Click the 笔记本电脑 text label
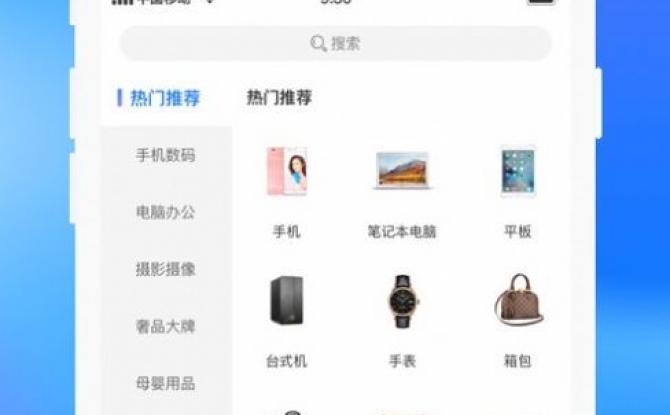Image resolution: width=670 pixels, height=415 pixels. pos(402,232)
